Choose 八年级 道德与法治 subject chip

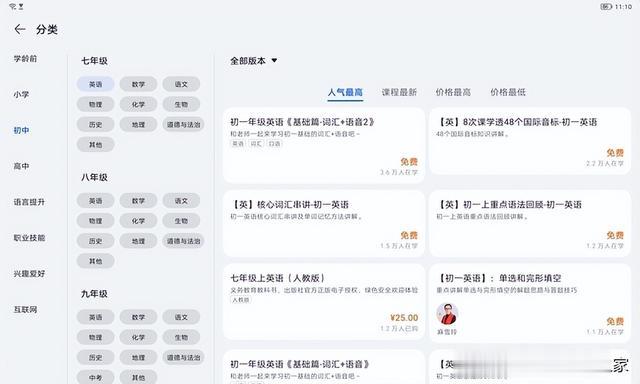tap(183, 241)
